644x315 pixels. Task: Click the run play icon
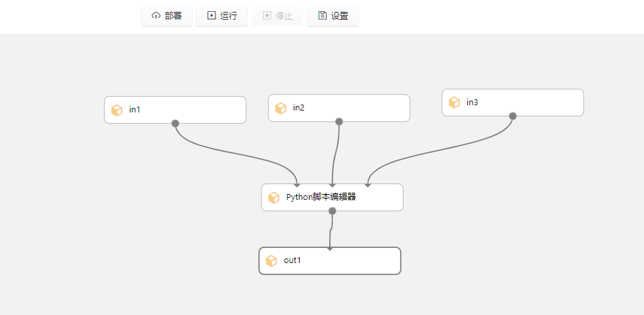[x=211, y=16]
